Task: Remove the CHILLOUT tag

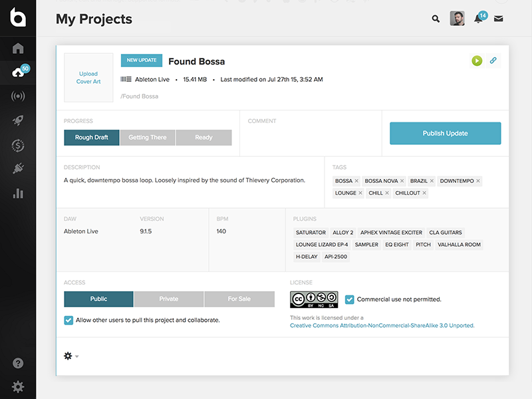Action: [x=424, y=193]
